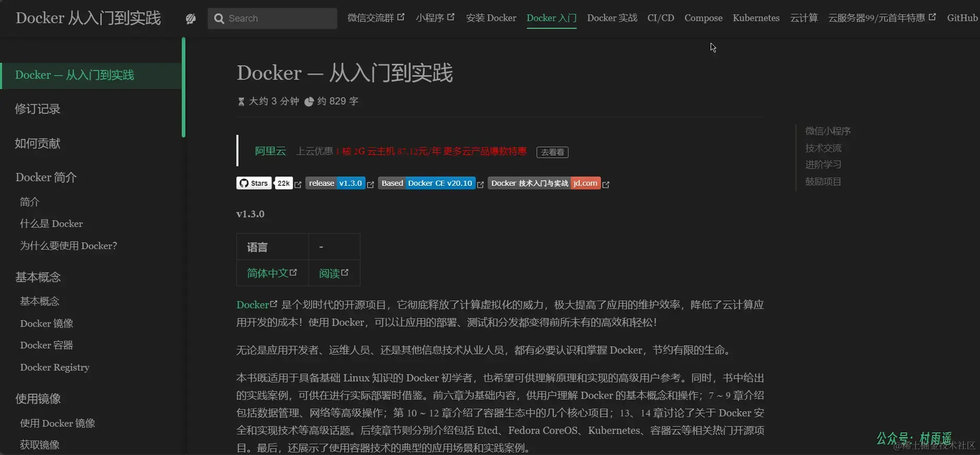Click external-link icon after release badge

[x=370, y=185]
